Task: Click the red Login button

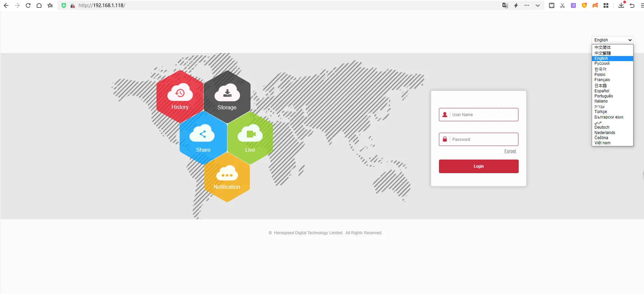Action: tap(479, 166)
